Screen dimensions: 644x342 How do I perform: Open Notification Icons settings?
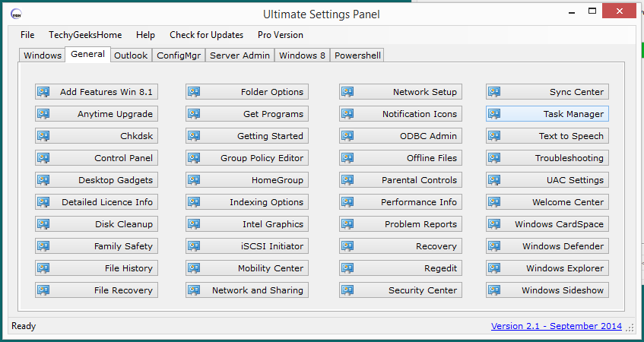point(401,114)
